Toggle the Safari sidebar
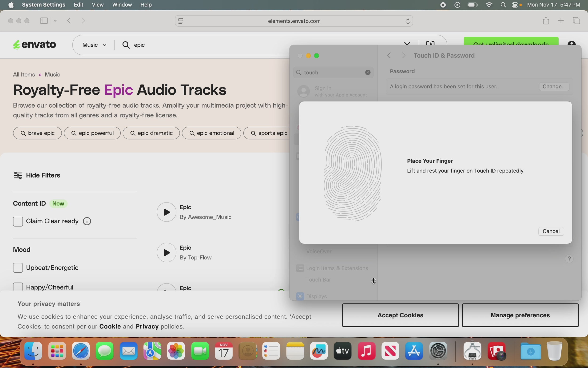 (x=44, y=21)
